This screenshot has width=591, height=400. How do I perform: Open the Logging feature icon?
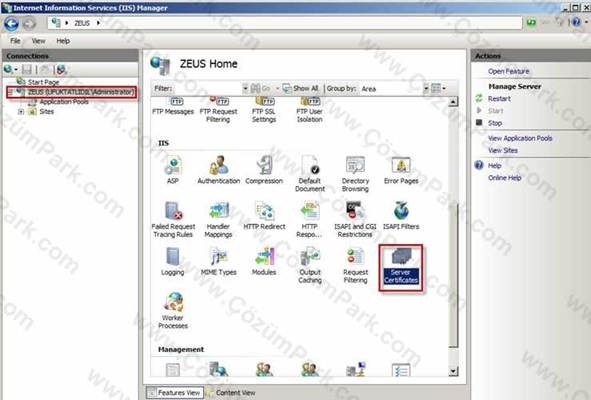tap(173, 262)
